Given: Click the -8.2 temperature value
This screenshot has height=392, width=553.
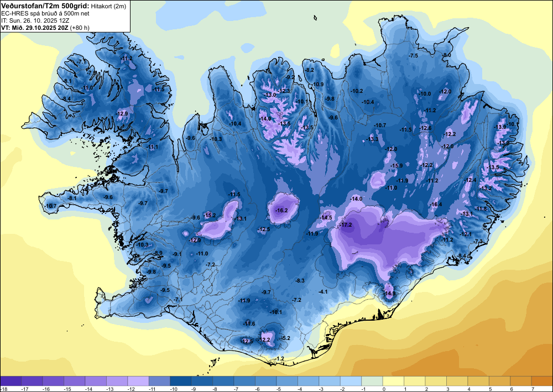Looking at the screenshot, I should [309, 70].
